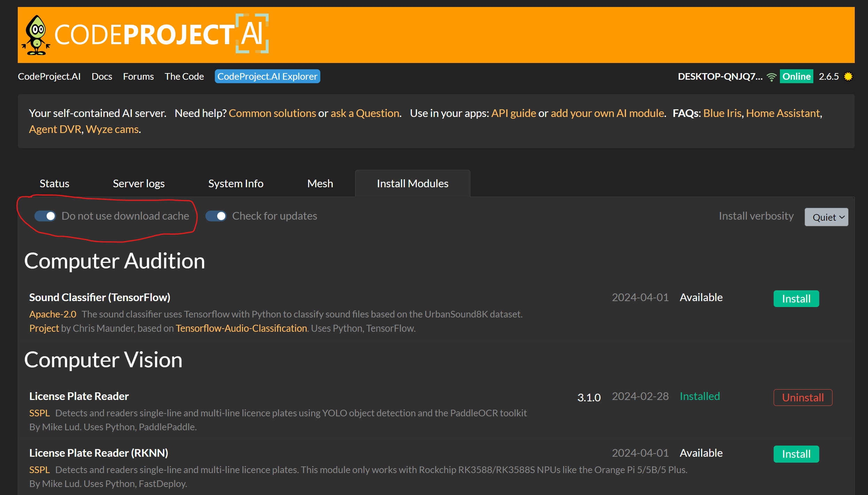Click License Plate Reader (RKNN) module name
The width and height of the screenshot is (868, 495).
coord(99,453)
